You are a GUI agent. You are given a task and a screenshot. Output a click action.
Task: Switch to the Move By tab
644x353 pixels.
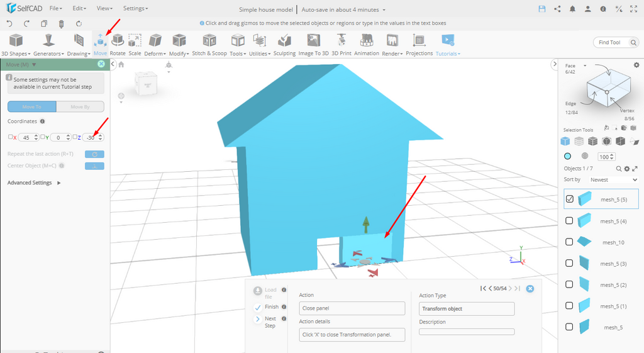80,107
